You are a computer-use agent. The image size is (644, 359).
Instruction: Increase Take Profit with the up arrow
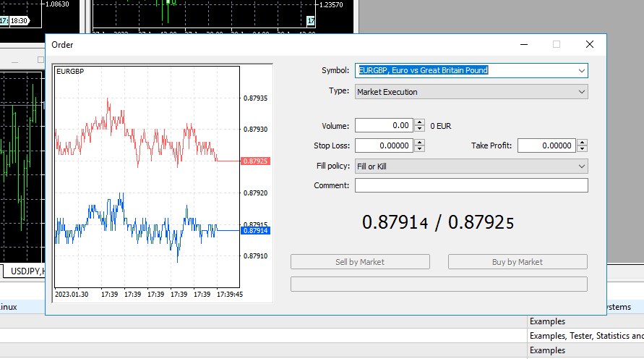[x=583, y=143]
